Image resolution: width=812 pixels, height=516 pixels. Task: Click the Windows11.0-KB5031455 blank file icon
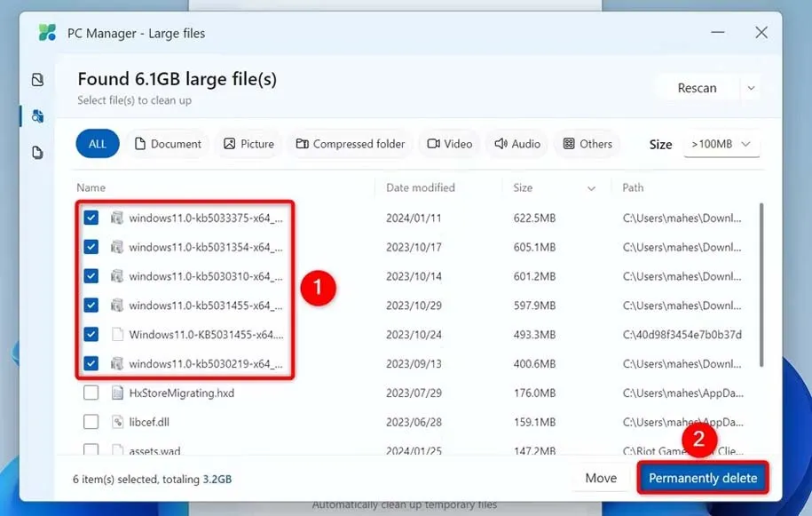(116, 335)
